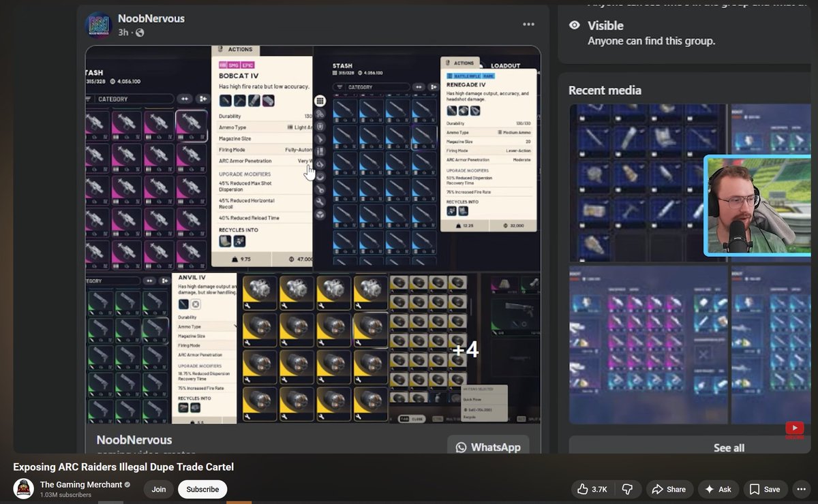Open the Anvil IV stash screenshot in post

(x=161, y=348)
